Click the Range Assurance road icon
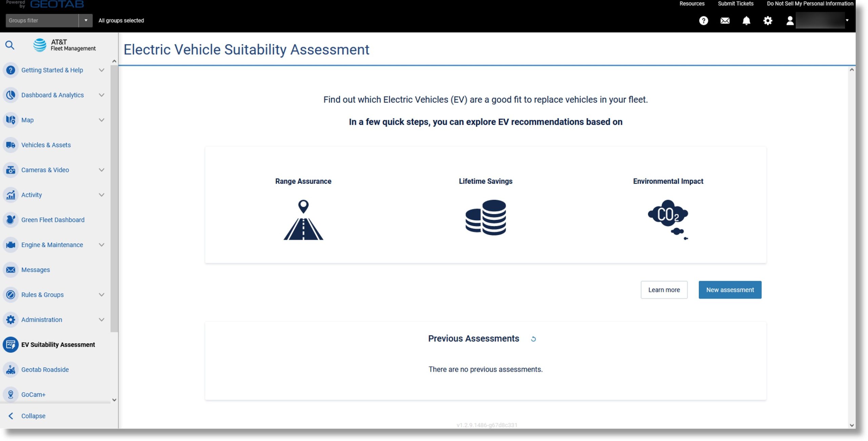Viewport: 868px width, 441px height. 303,219
